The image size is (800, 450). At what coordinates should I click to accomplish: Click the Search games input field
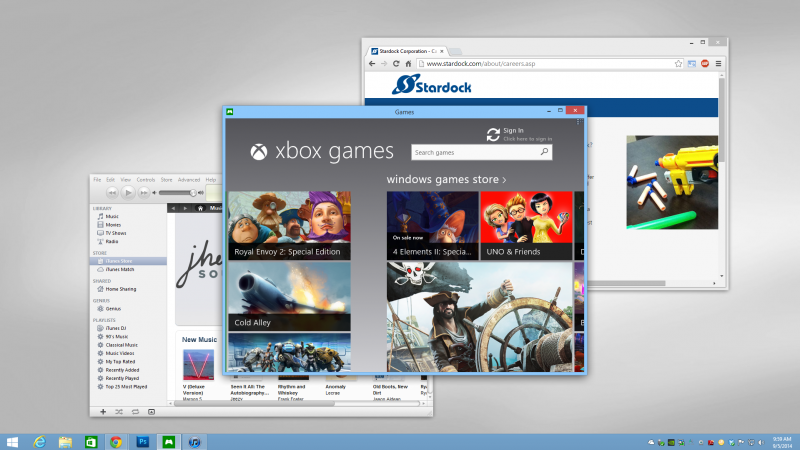point(482,152)
